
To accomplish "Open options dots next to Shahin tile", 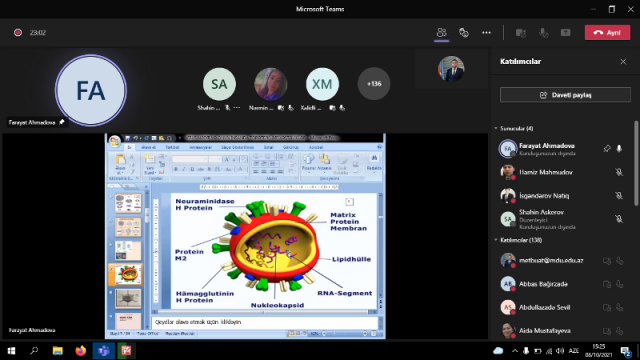I will [237, 108].
